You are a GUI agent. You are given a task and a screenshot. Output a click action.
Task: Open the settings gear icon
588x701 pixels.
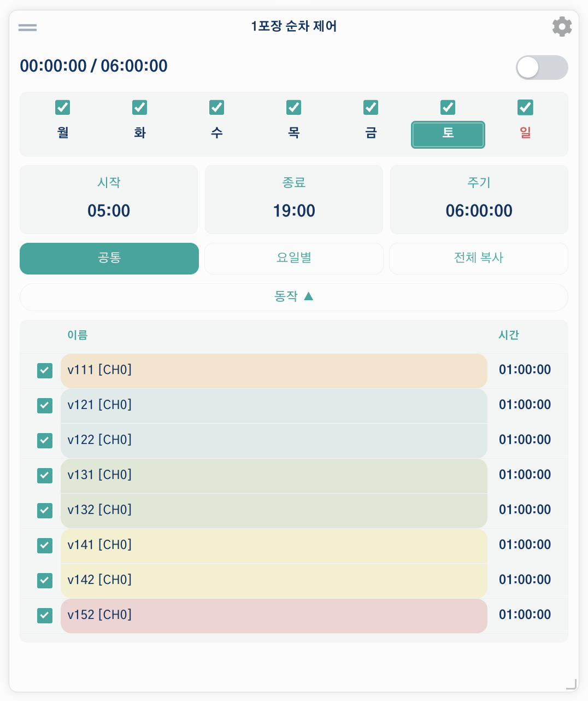562,27
